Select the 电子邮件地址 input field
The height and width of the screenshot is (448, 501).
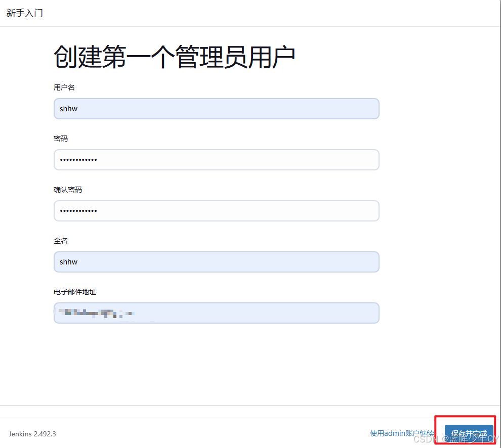point(216,313)
